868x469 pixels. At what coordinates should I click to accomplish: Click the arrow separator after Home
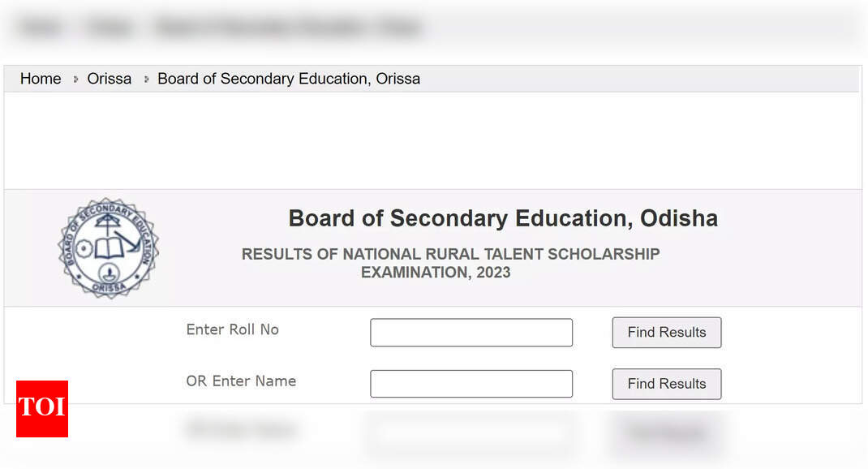point(75,80)
